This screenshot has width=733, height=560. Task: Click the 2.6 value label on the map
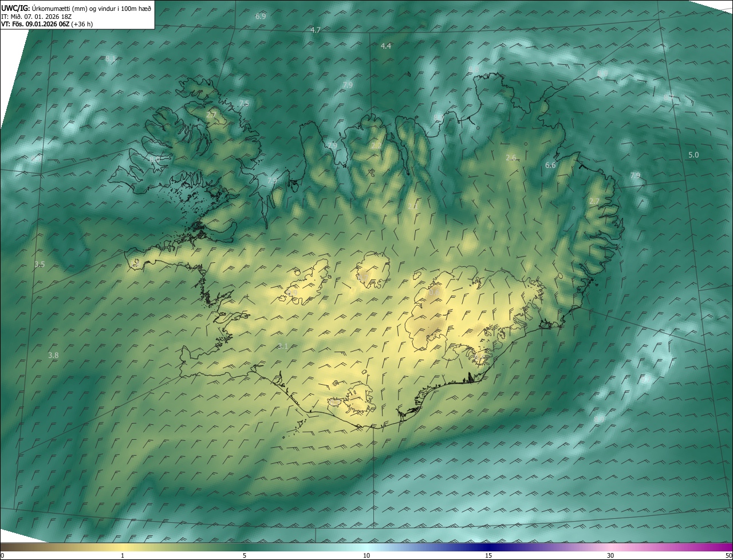(511, 157)
